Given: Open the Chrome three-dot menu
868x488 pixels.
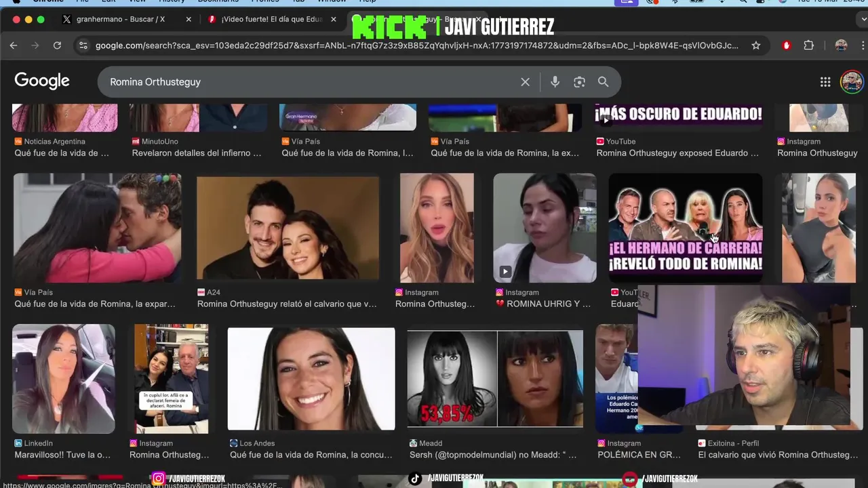Looking at the screenshot, I should (x=863, y=45).
